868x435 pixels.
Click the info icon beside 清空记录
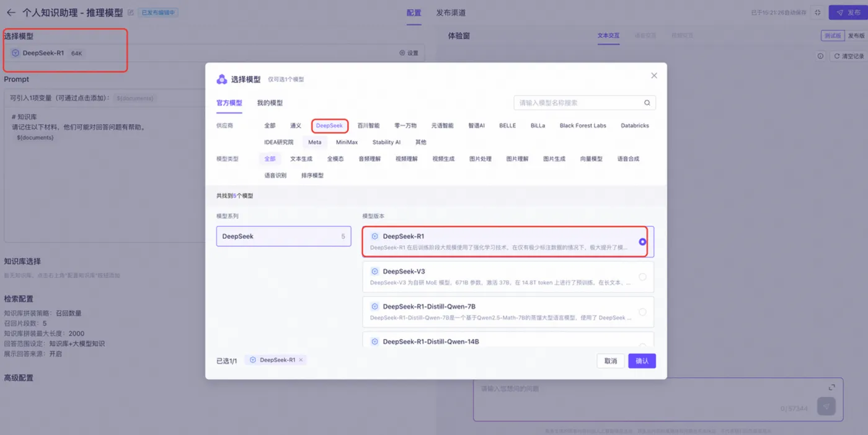[x=820, y=56]
